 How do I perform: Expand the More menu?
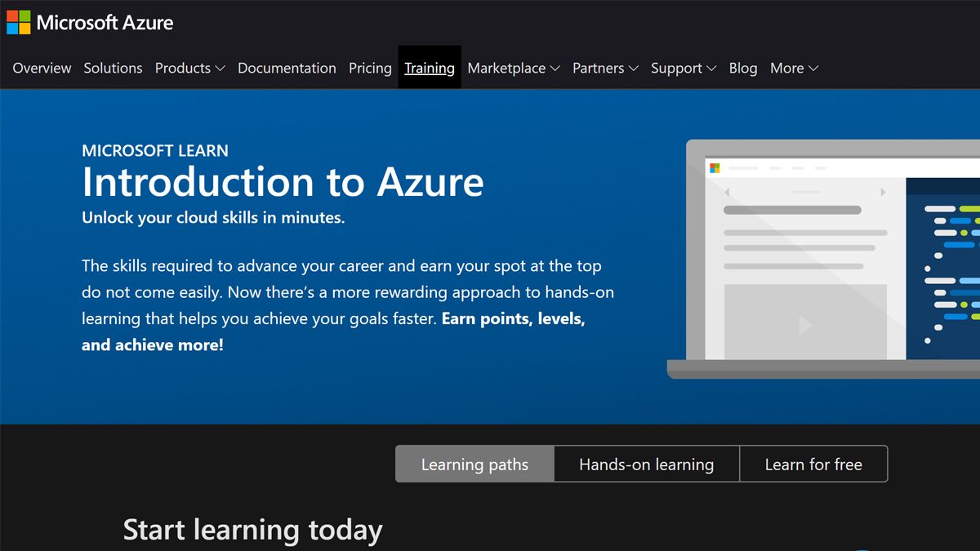793,68
